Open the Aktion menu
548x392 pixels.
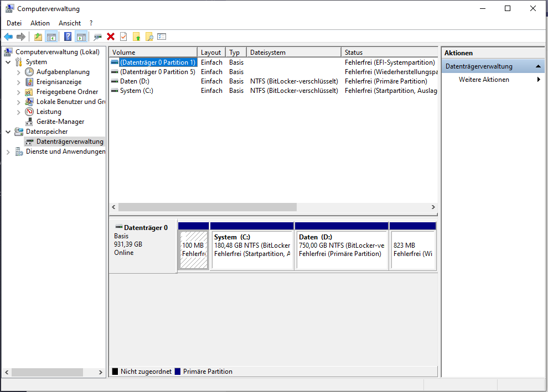point(40,23)
